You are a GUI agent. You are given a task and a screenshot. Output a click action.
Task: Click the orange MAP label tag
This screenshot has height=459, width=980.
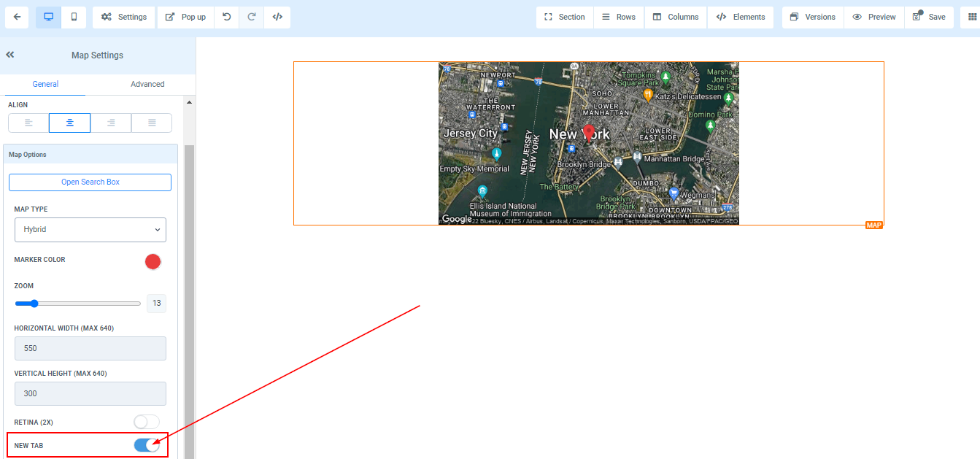tap(874, 225)
